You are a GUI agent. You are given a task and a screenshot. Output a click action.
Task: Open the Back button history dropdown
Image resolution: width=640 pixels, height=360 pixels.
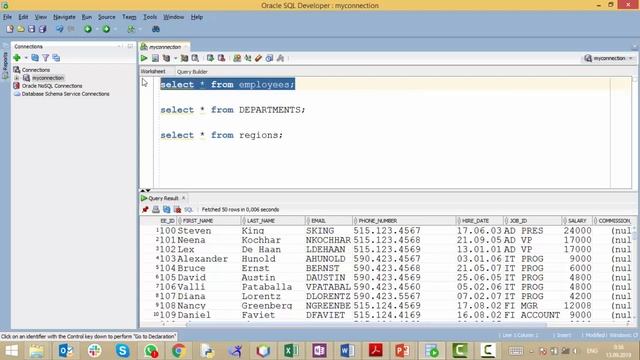[x=97, y=29]
